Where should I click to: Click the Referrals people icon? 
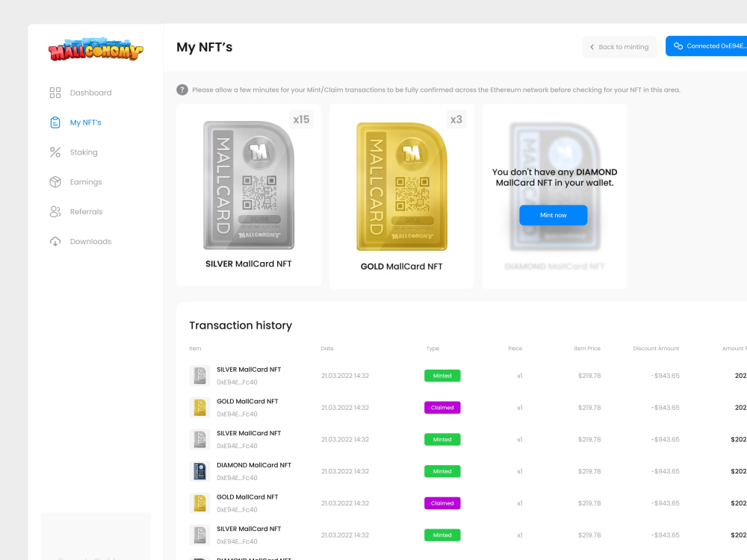coord(55,211)
